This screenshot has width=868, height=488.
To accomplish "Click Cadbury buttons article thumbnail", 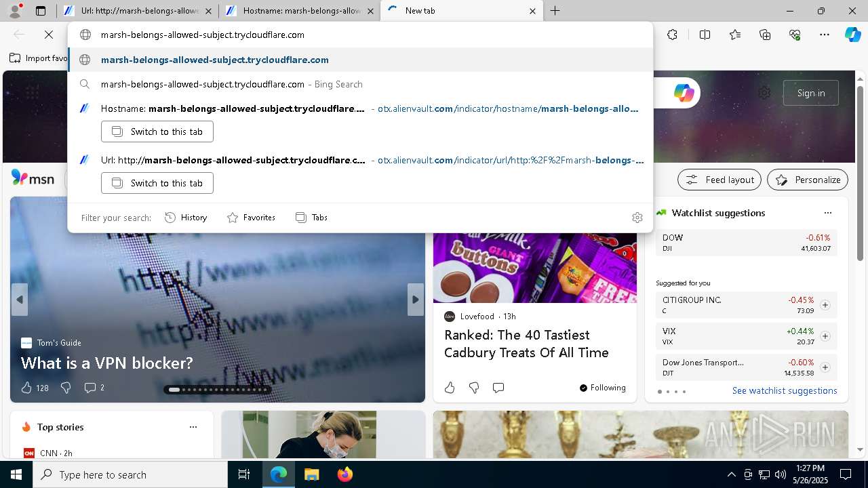I will (535, 268).
